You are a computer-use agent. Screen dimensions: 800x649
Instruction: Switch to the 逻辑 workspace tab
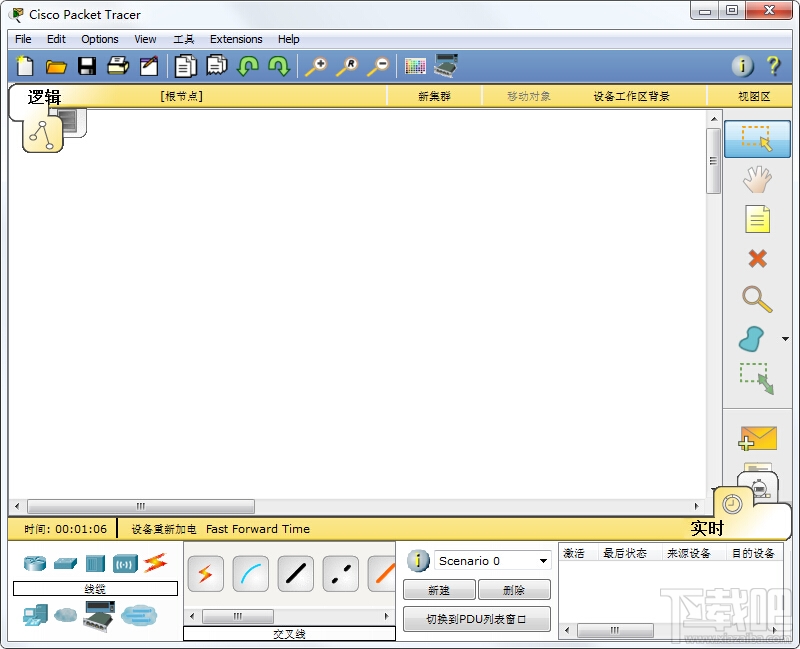[44, 97]
